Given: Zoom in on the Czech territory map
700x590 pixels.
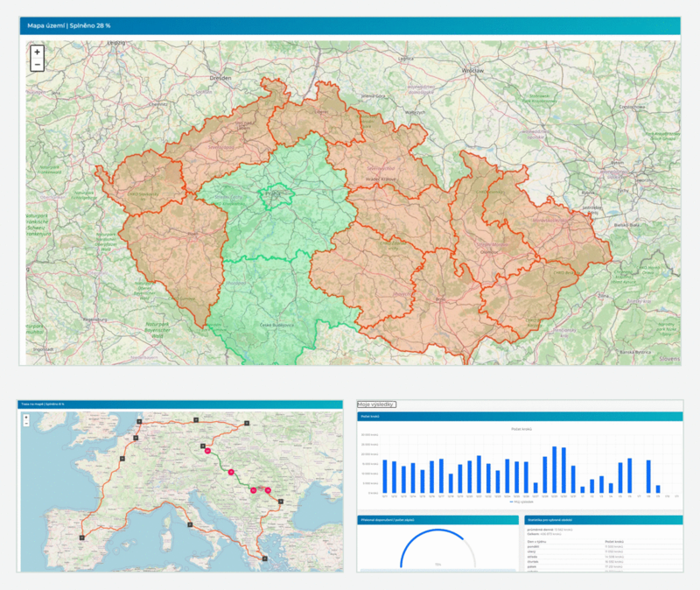Looking at the screenshot, I should coord(37,52).
